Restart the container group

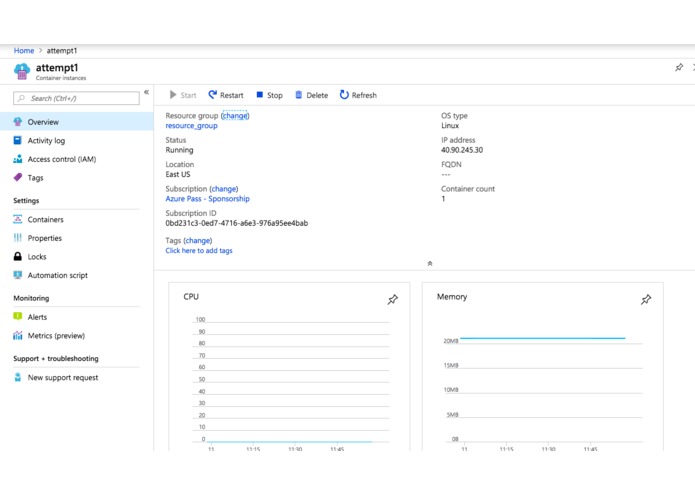[x=226, y=95]
